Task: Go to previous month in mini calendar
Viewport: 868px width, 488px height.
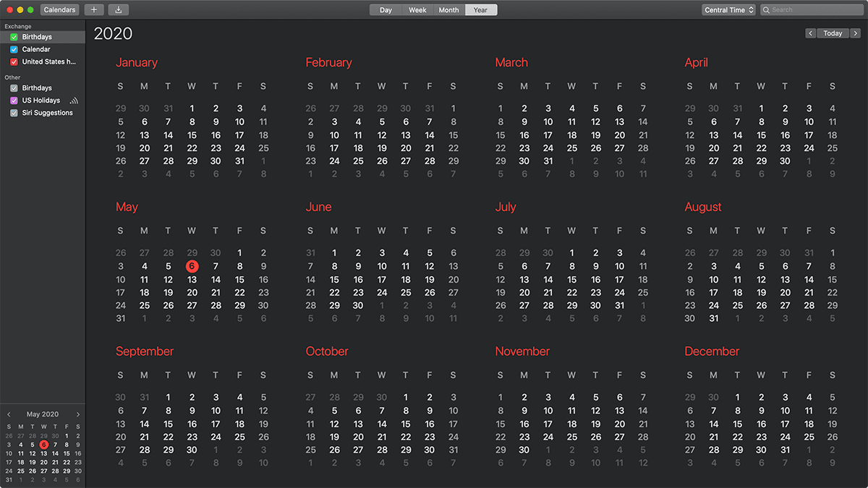Action: 9,415
